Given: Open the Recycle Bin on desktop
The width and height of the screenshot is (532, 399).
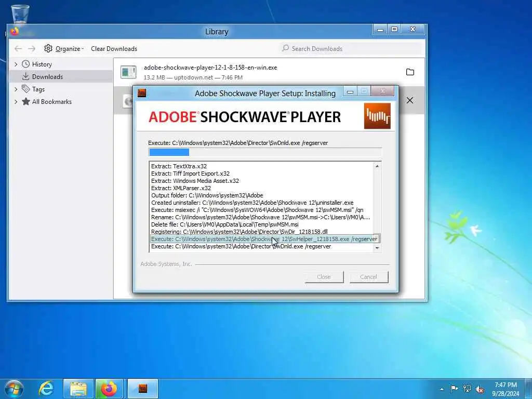Looking at the screenshot, I should click(x=20, y=14).
